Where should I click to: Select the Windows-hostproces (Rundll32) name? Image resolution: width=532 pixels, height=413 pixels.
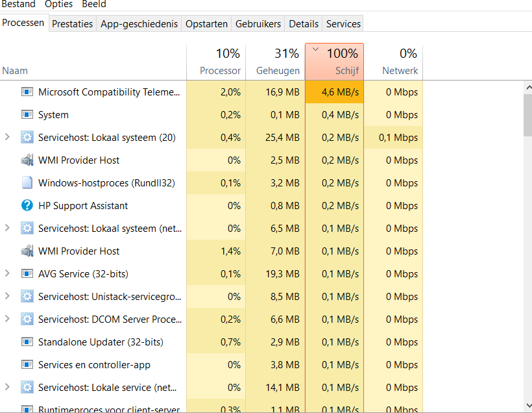pyautogui.click(x=106, y=182)
